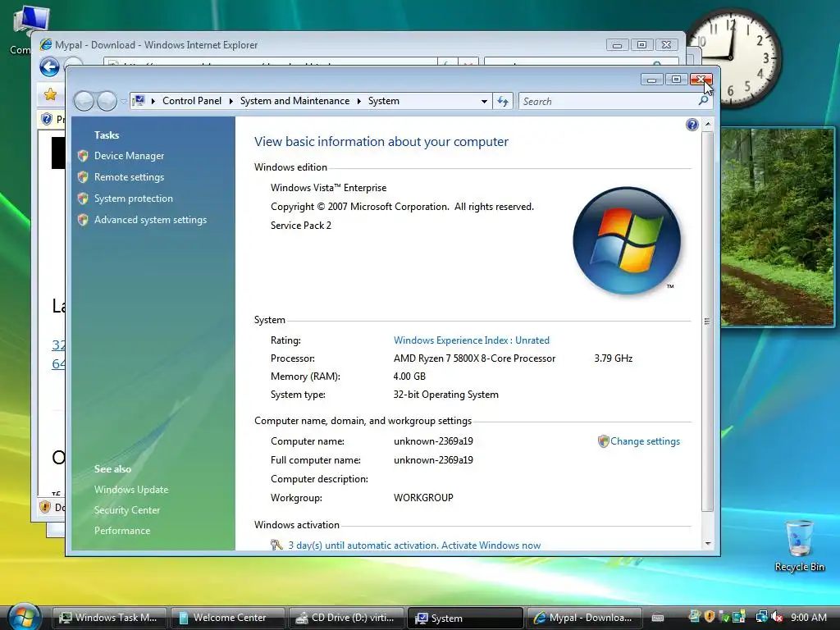
Task: Click the Device Manager shield icon
Action: point(83,156)
